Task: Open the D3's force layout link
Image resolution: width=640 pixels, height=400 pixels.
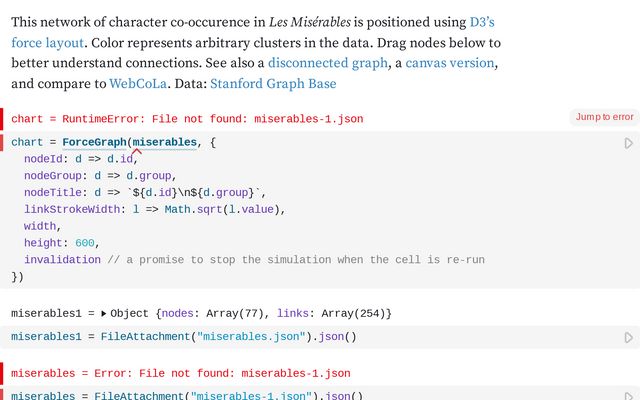Action: 255,32
